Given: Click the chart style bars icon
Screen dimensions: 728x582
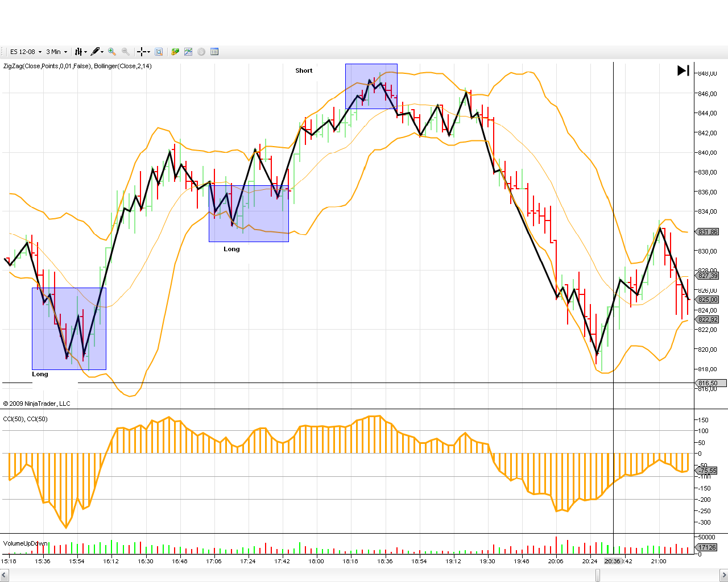Looking at the screenshot, I should pos(78,52).
